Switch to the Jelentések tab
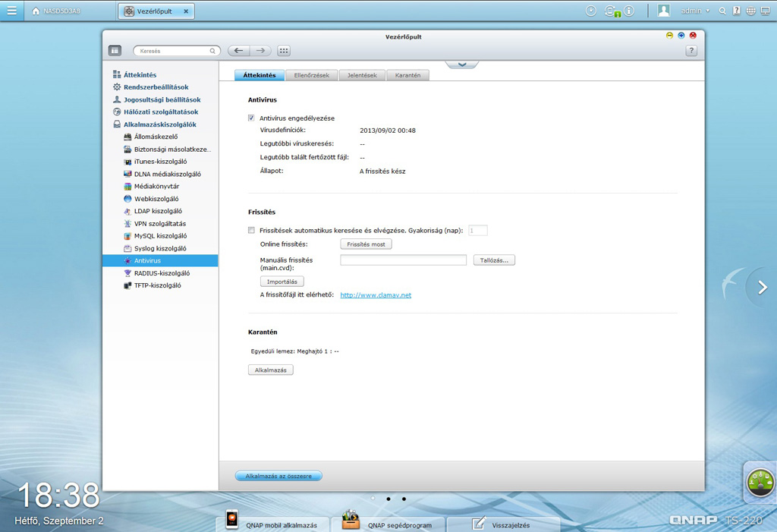The height and width of the screenshot is (532, 777). click(x=362, y=75)
